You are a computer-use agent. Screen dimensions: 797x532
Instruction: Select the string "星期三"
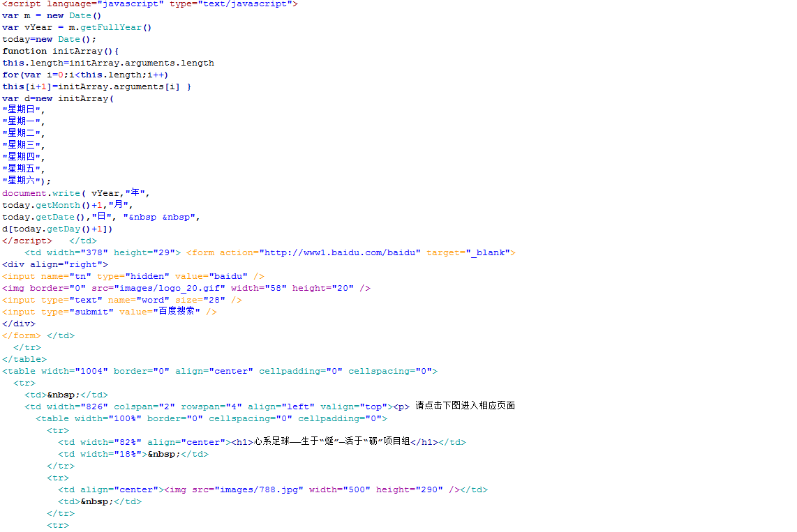[22, 145]
